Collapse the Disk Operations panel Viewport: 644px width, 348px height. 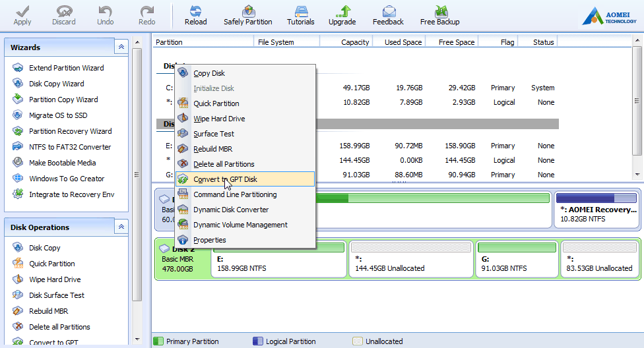[121, 227]
